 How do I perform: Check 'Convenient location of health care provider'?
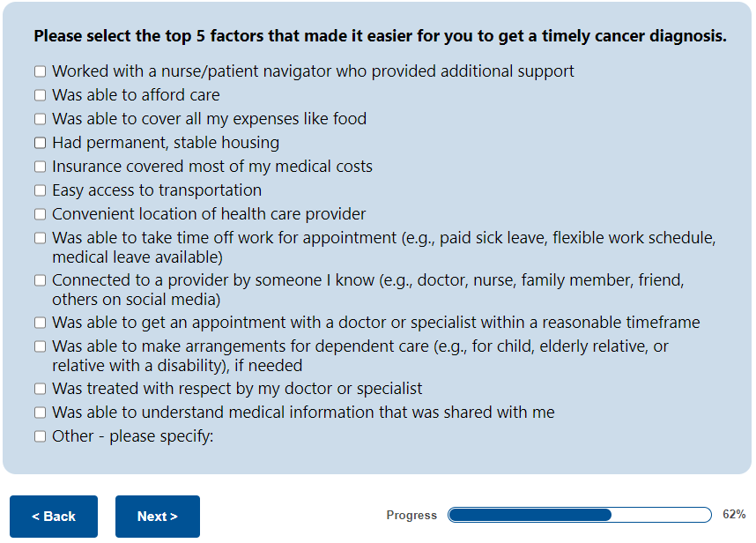point(40,214)
